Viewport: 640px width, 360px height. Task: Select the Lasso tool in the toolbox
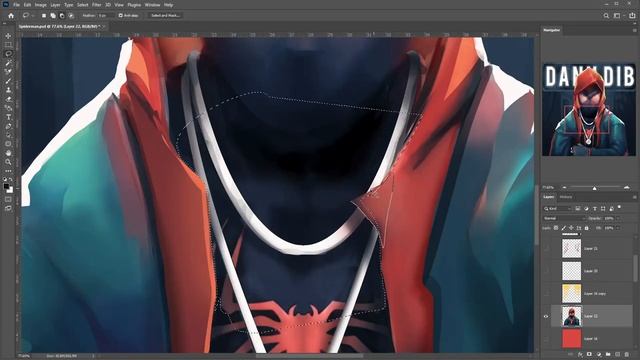(8, 54)
